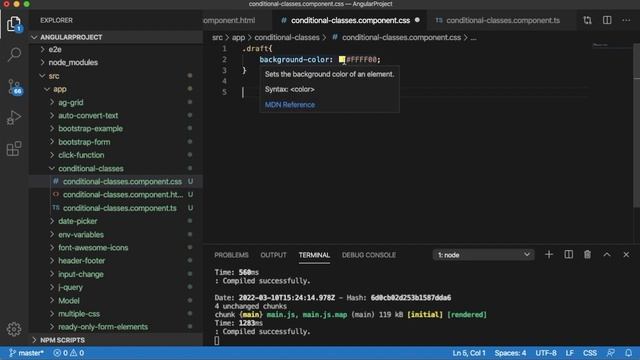Select the TERMINAL panel tab
This screenshot has width=640, height=360.
point(314,255)
